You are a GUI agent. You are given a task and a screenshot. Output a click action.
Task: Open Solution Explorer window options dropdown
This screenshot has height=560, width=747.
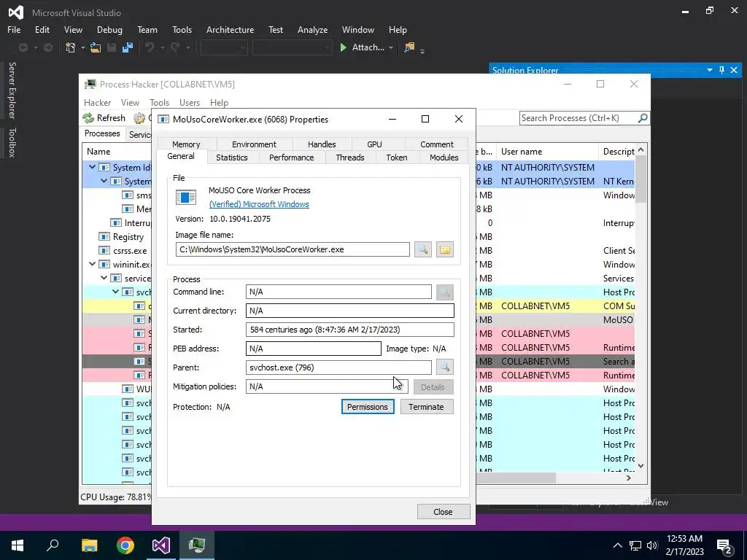(709, 70)
